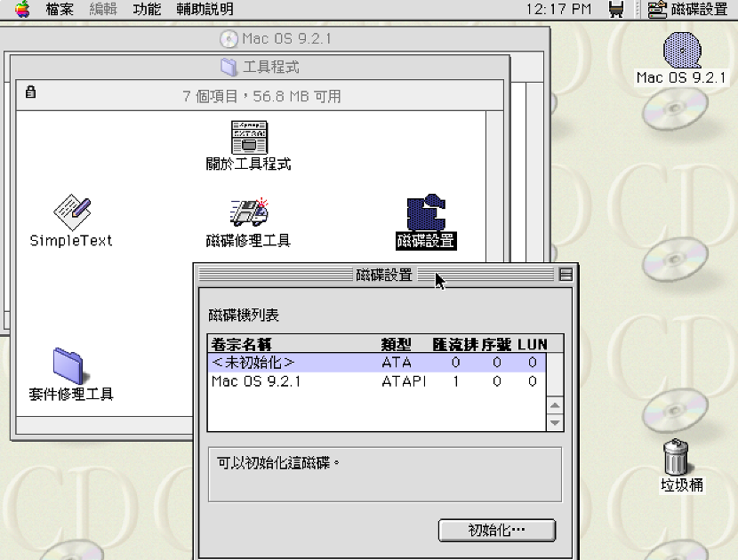The width and height of the screenshot is (738, 560).
Task: Click the 類型 column header
Action: (397, 345)
